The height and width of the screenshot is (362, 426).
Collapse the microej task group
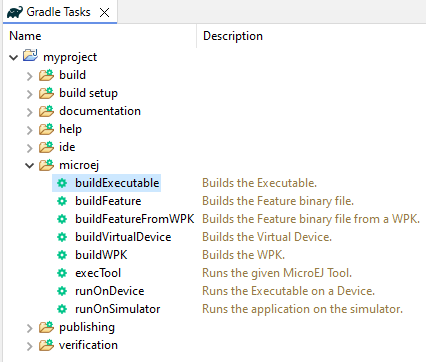pos(30,166)
